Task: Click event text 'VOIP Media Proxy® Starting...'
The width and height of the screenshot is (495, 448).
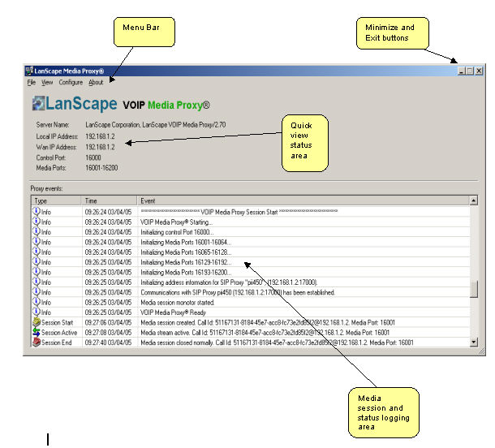Action: click(x=176, y=222)
